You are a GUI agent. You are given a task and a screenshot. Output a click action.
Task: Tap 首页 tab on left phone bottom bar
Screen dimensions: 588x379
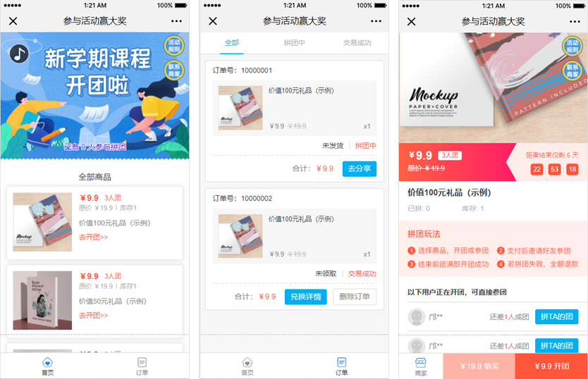tap(48, 366)
